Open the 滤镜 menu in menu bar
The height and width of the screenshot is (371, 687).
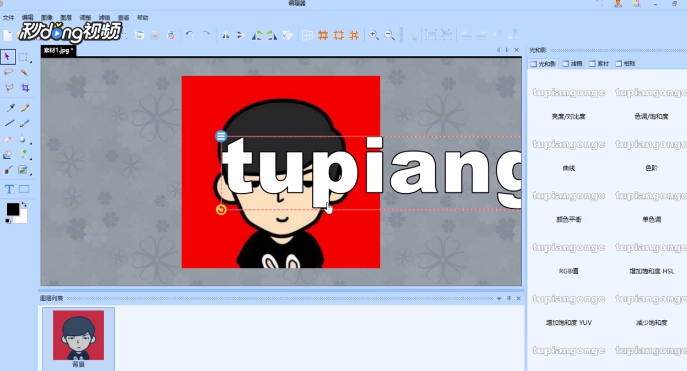click(104, 18)
